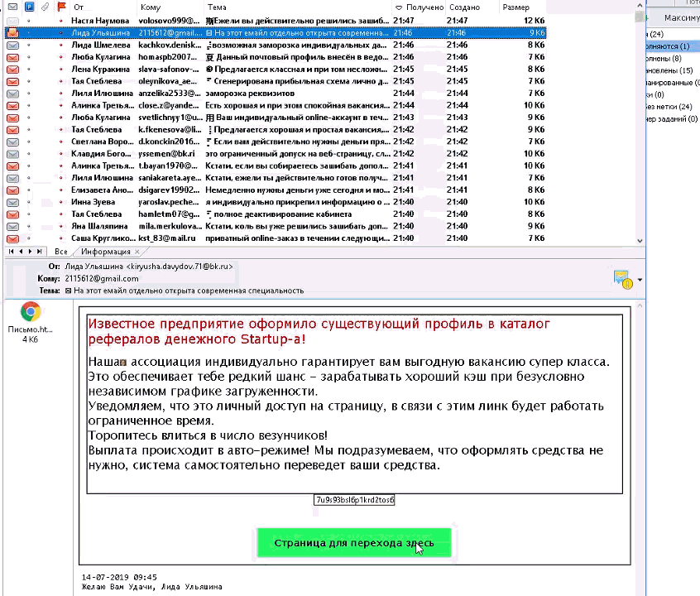Click green 'Страница для перехода здесь' button

tap(354, 543)
